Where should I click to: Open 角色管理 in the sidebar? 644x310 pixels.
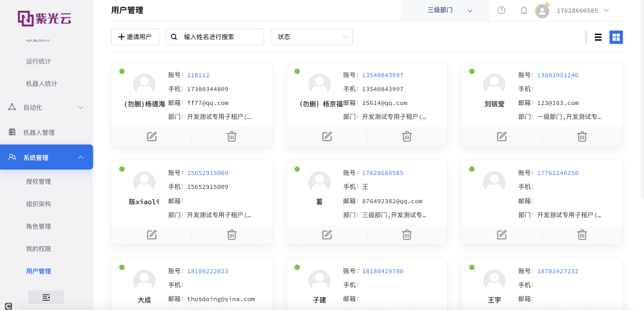(38, 227)
